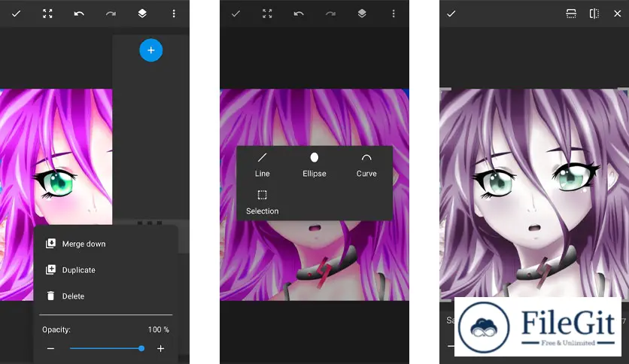The image size is (629, 364).
Task: Tap the checkmark in the left screenshot
Action: coord(16,14)
